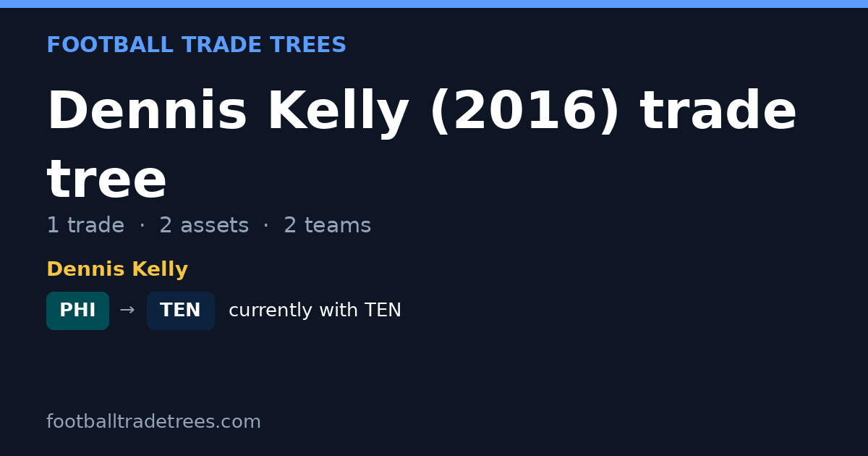Open the yellow Dennis Kelly player label
Screen dimensions: 868x456
[x=117, y=270]
